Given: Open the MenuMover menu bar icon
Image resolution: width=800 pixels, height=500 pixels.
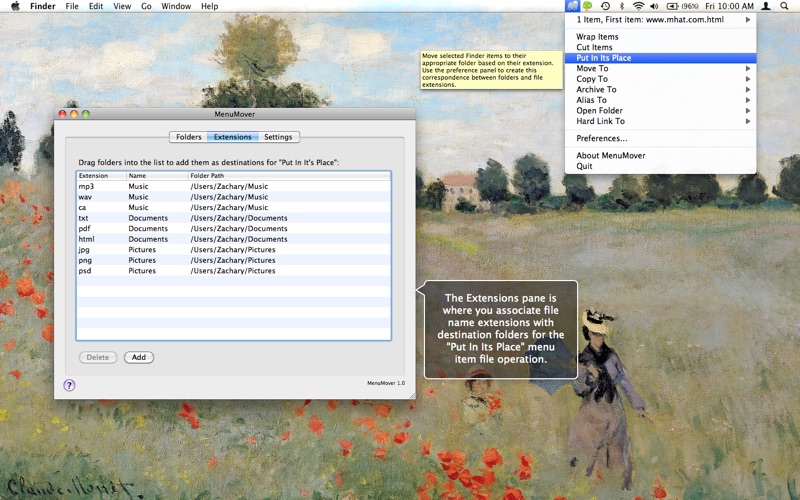Looking at the screenshot, I should (572, 6).
